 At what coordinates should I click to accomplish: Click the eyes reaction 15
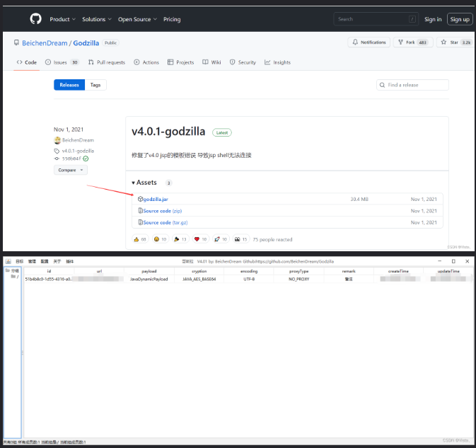click(241, 239)
